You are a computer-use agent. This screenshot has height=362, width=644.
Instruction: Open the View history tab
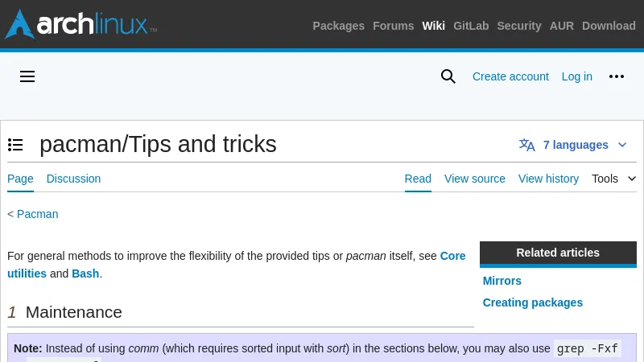[548, 179]
